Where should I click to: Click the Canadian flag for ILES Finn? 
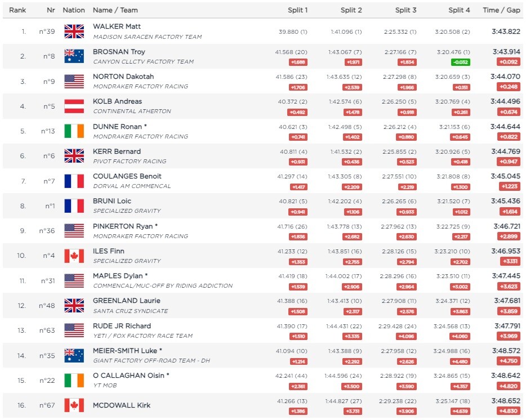coord(74,256)
